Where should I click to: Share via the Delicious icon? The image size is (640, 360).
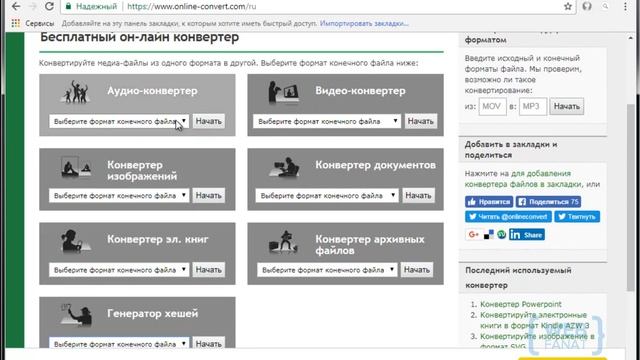[x=489, y=235]
